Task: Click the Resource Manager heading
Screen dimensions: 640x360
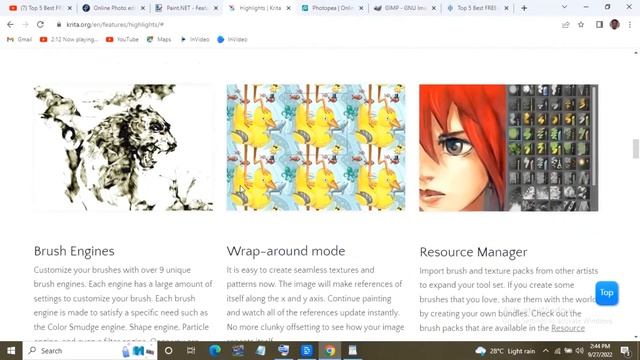Action: point(473,252)
